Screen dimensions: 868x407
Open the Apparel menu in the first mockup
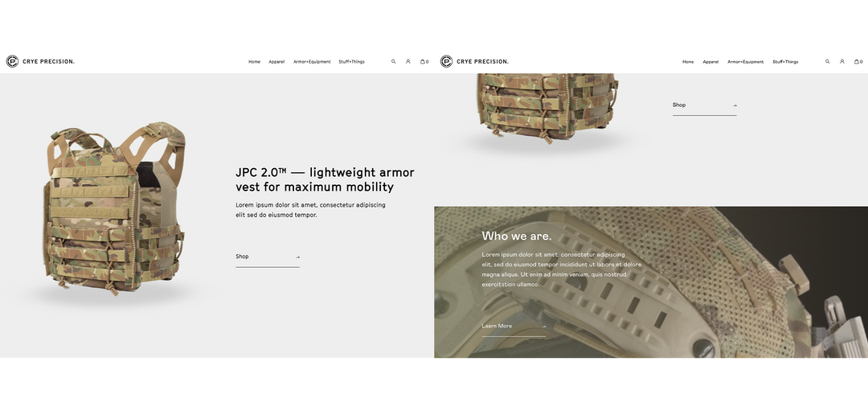[276, 61]
